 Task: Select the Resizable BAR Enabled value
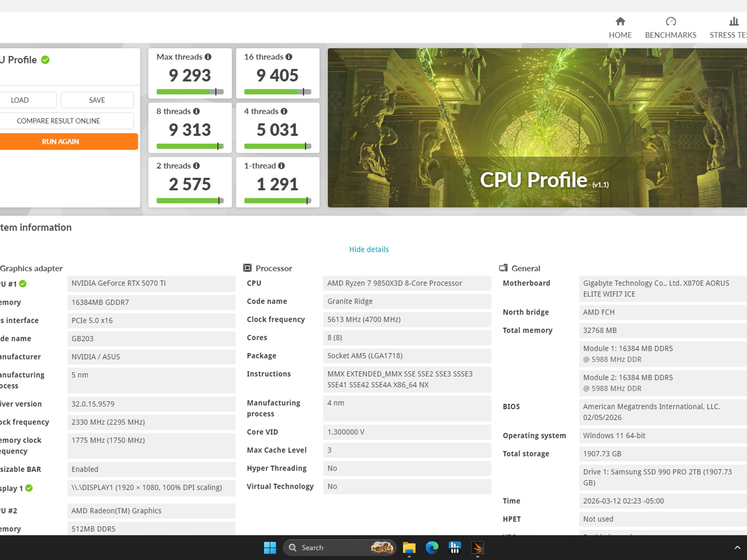pyautogui.click(x=151, y=469)
